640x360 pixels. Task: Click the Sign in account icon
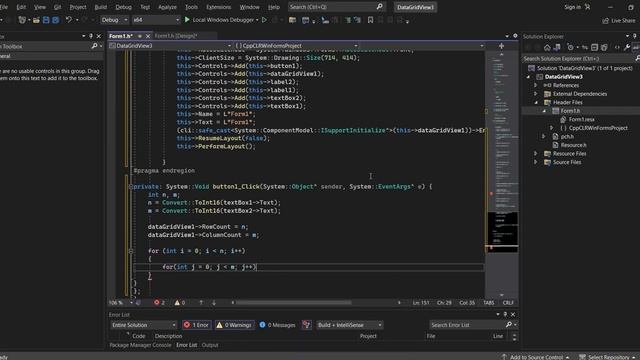coord(587,7)
